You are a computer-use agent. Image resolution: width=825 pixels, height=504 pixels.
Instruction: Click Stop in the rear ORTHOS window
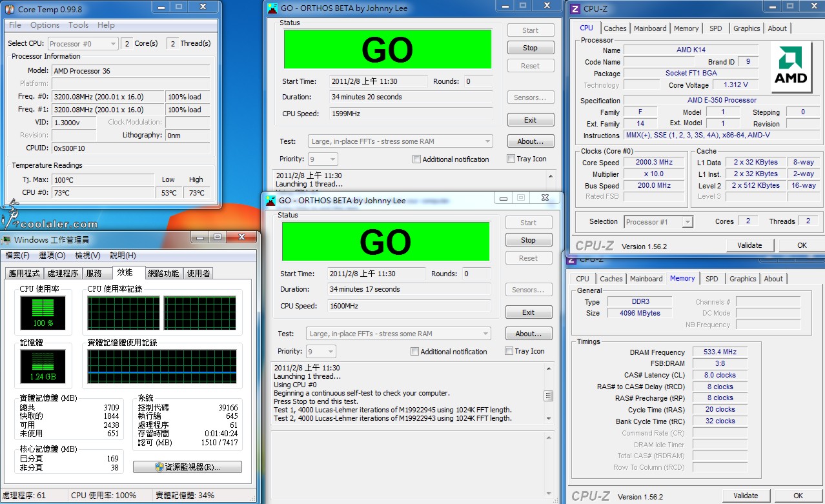pyautogui.click(x=530, y=48)
